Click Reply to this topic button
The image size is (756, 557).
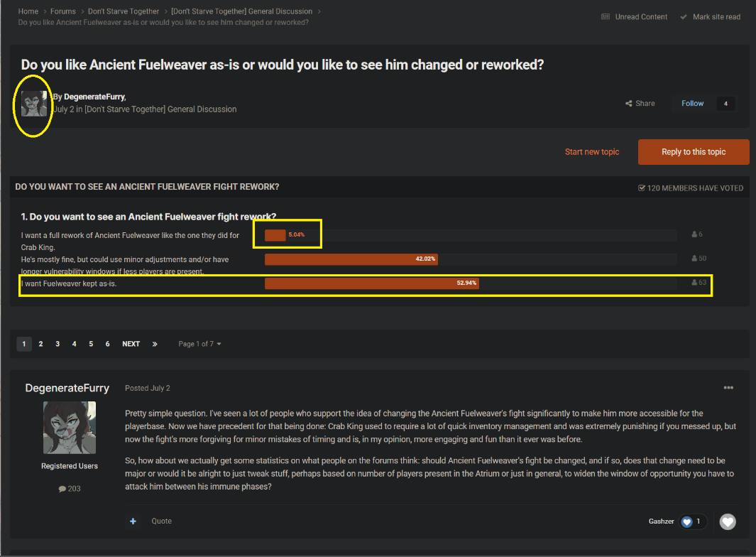693,152
